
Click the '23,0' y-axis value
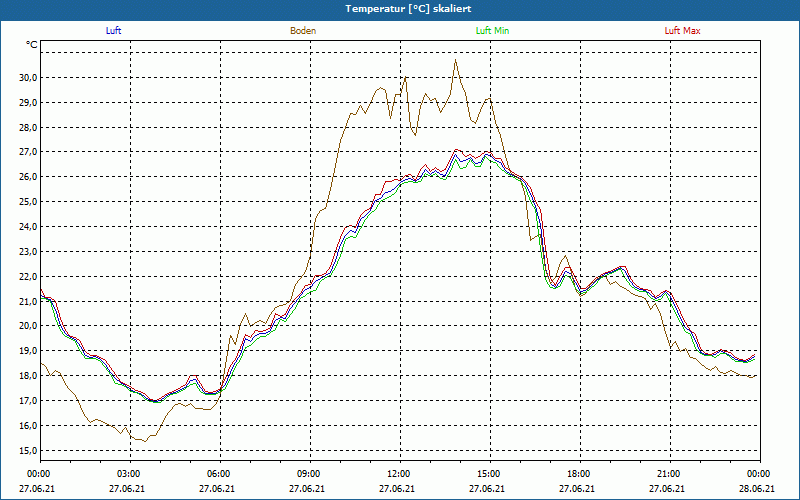click(28, 252)
